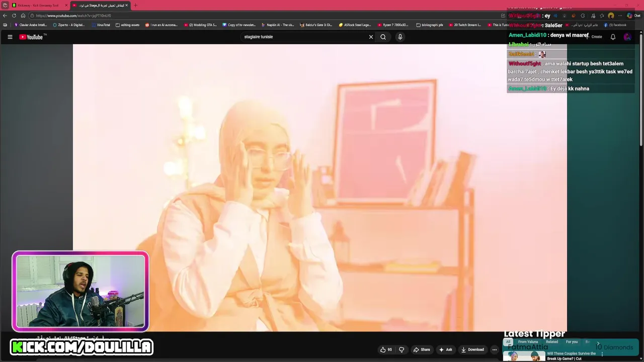Clear the search box with the X
The width and height of the screenshot is (644, 362).
[371, 37]
